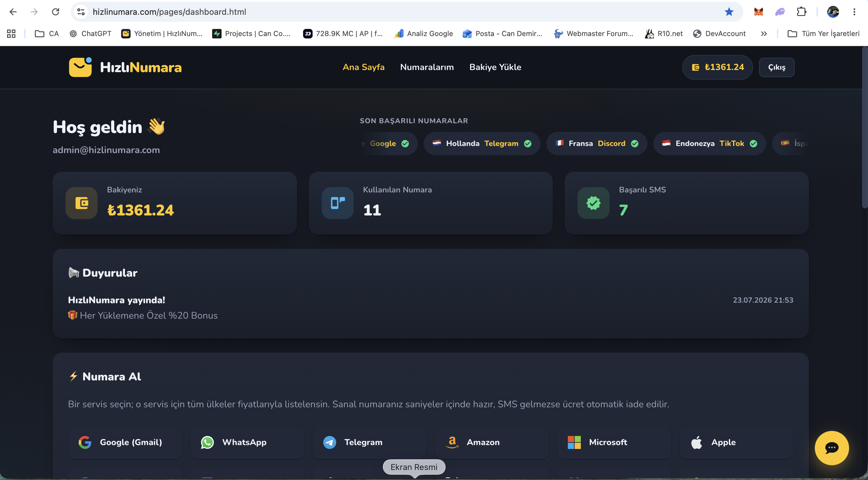Select the Microsoft service

pyautogui.click(x=614, y=442)
